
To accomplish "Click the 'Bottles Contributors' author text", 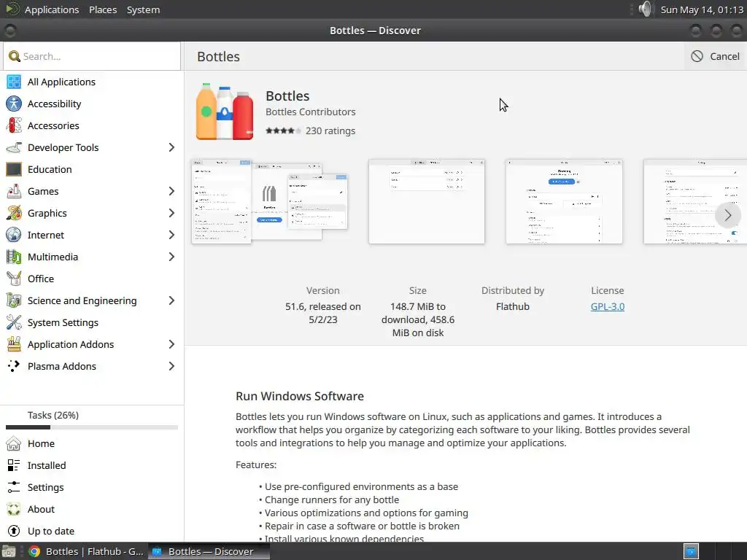I will [x=311, y=112].
